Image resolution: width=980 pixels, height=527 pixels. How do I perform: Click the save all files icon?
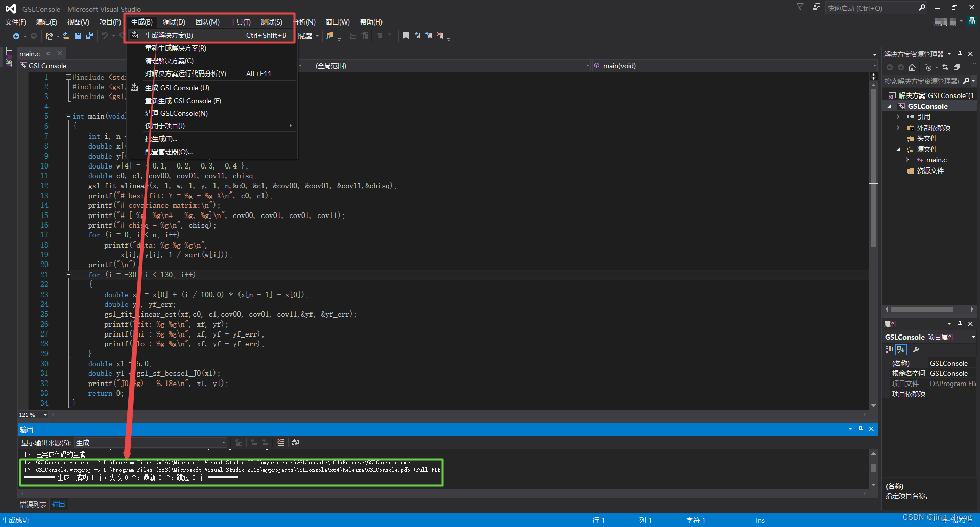click(x=89, y=36)
